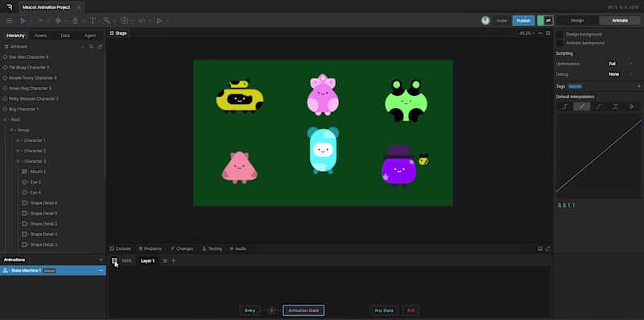This screenshot has height=320, width=644.
Task: Search the hierarchy with magnifier icon
Action: 91,47
